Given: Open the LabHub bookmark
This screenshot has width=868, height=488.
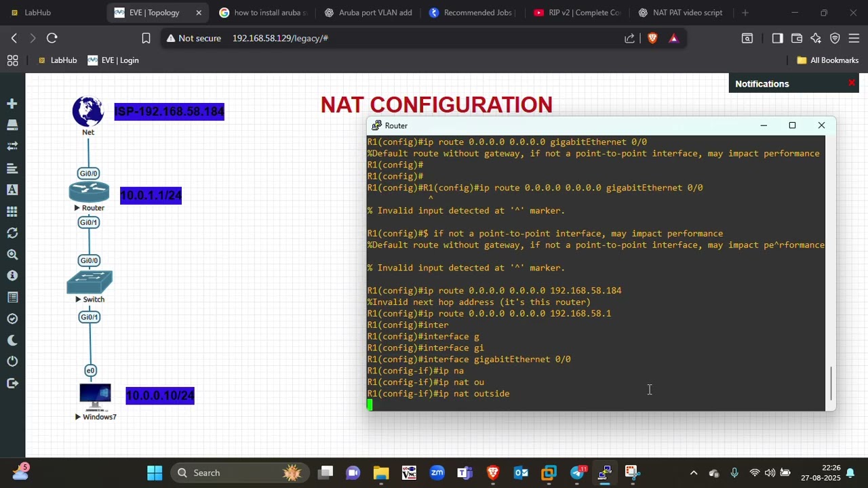Looking at the screenshot, I should click(58, 60).
